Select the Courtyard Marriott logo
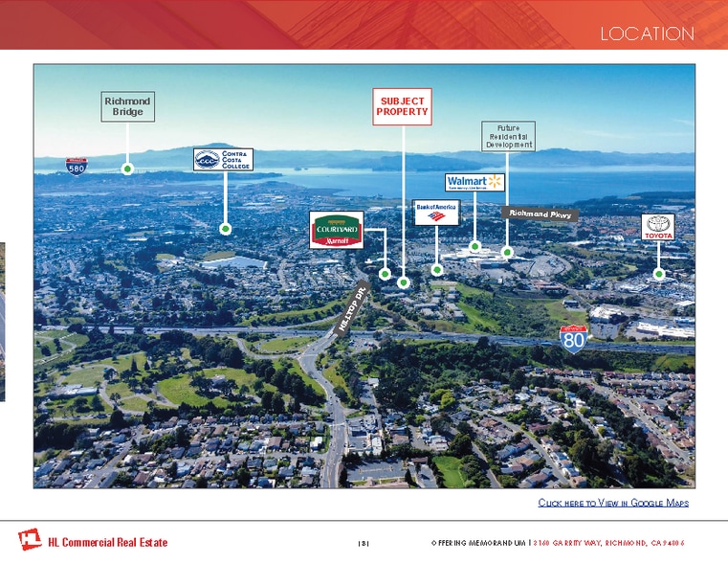Screen dimensions: 728x563 tap(336, 230)
